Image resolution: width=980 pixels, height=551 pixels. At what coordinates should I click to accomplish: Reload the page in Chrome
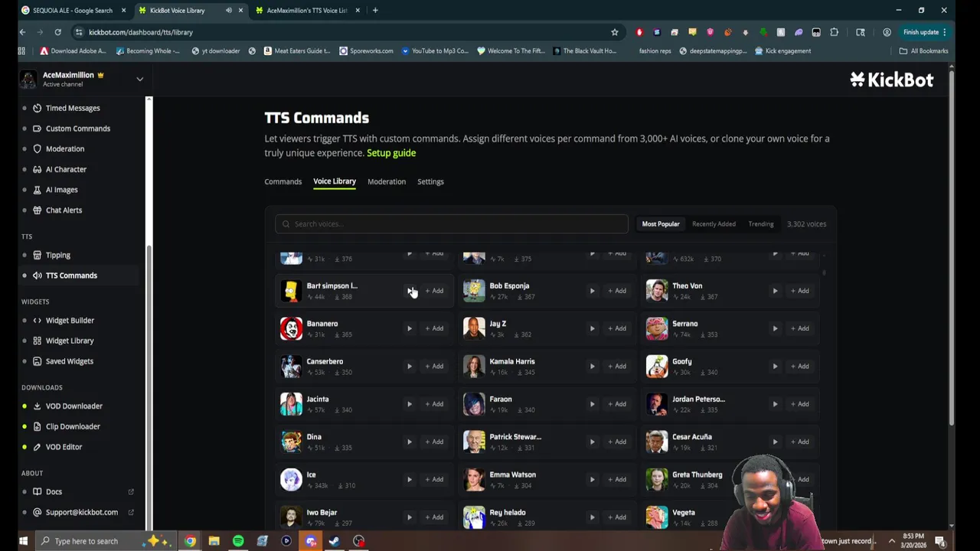57,32
